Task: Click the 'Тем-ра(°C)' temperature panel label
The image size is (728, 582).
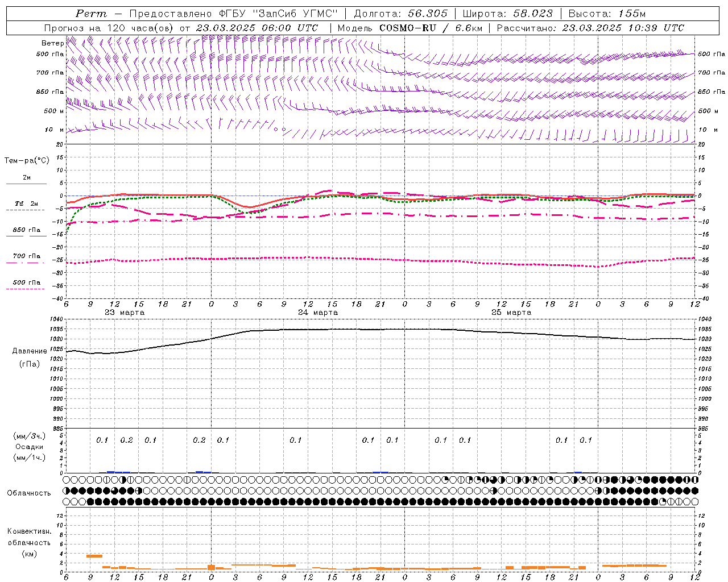Action: click(27, 161)
